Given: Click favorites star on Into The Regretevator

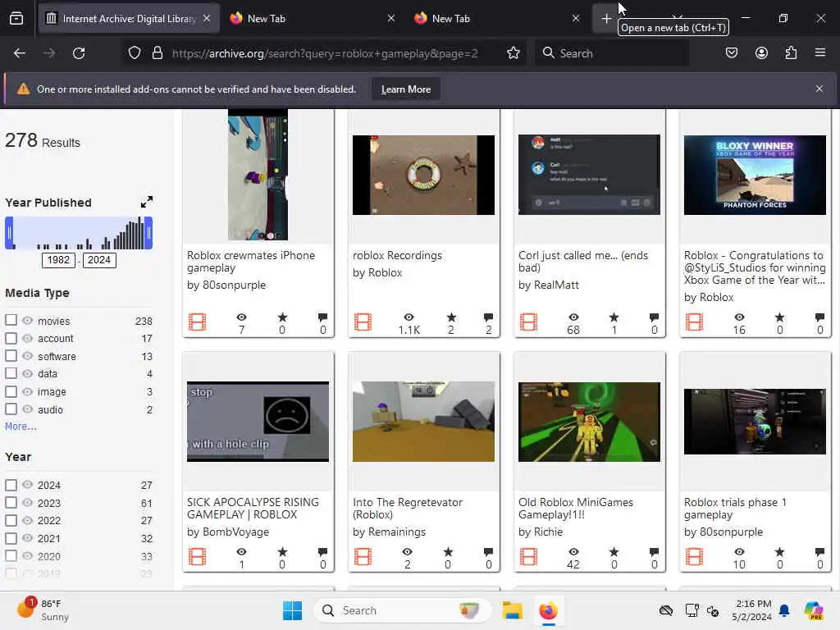Looking at the screenshot, I should pos(448,552).
